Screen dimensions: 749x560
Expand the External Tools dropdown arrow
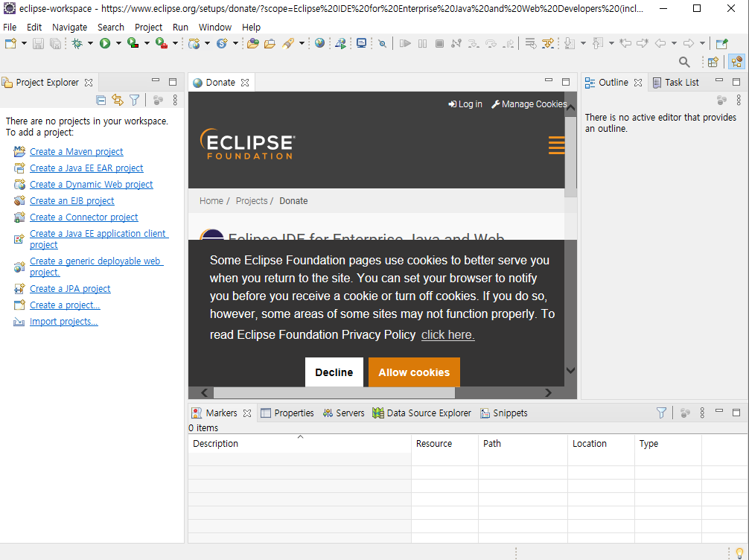(175, 43)
